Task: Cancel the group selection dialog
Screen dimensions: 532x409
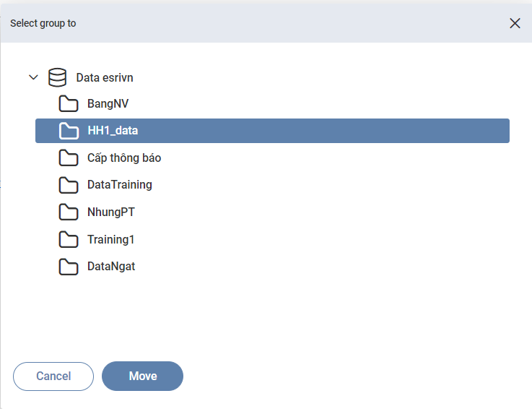Action: coord(53,376)
